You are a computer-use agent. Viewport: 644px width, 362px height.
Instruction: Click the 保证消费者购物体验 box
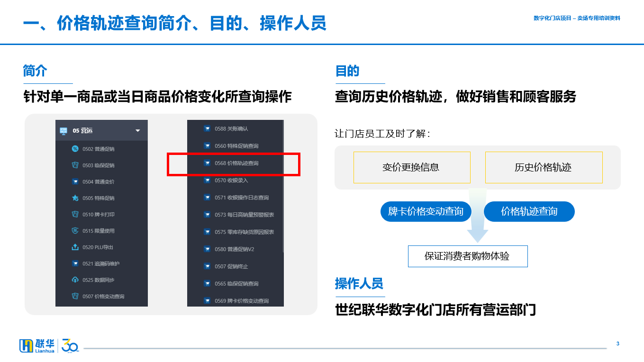pos(468,256)
